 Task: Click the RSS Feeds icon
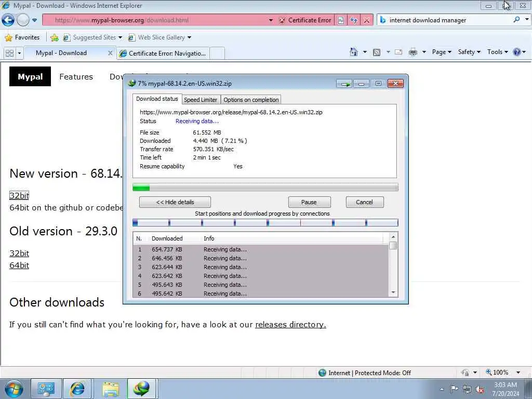pos(377,52)
